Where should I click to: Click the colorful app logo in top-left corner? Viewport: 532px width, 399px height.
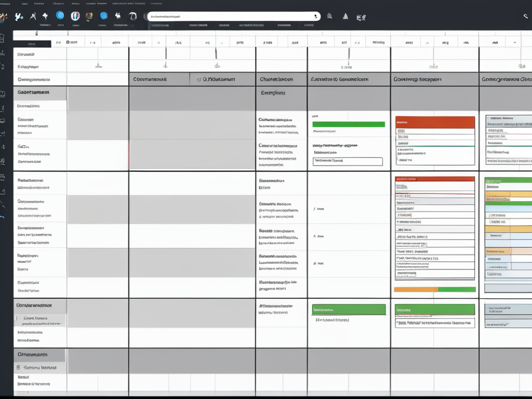click(x=3, y=17)
